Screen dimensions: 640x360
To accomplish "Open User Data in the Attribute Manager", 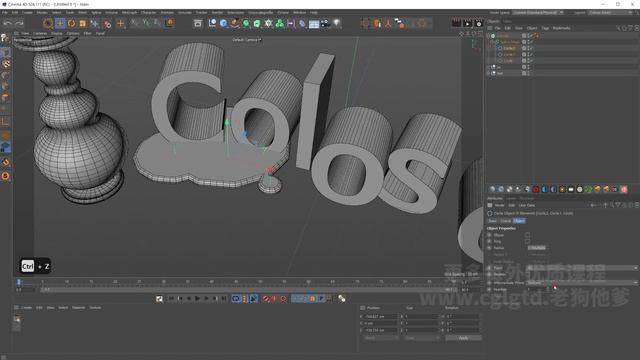I will point(527,205).
